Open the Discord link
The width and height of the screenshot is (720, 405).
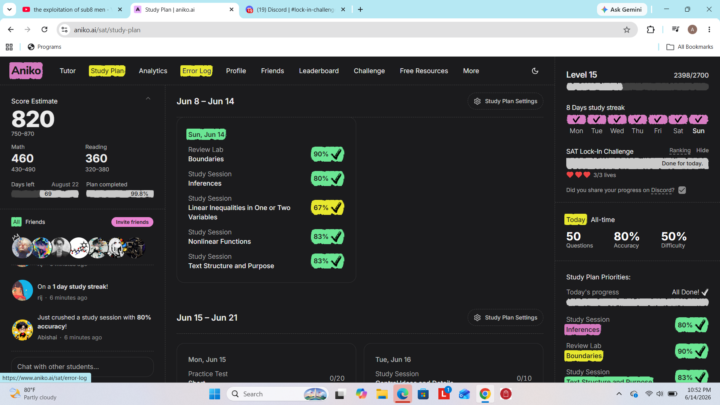pyautogui.click(x=662, y=190)
